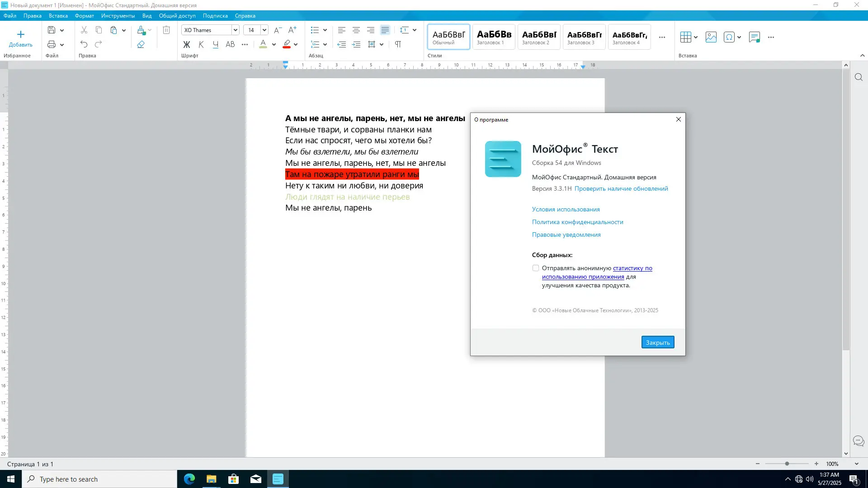868x488 pixels.
Task: Toggle bold formatting (Ж)
Action: [187, 44]
